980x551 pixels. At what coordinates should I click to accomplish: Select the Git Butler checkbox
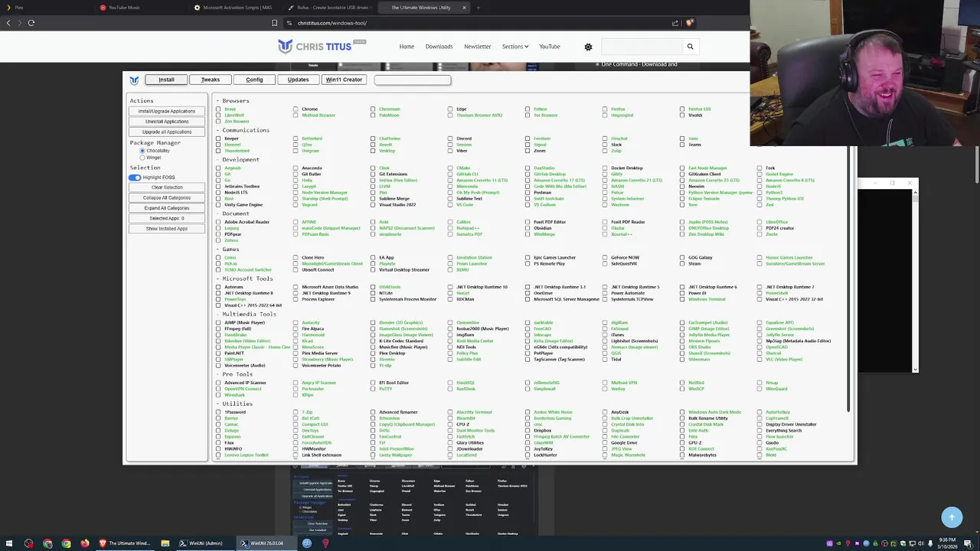[296, 174]
